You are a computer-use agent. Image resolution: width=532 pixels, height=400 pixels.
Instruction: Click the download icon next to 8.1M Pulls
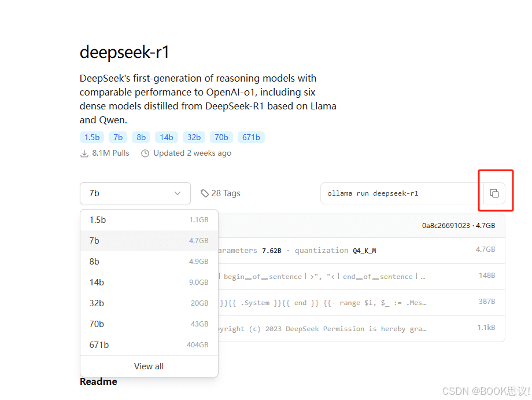(x=84, y=153)
